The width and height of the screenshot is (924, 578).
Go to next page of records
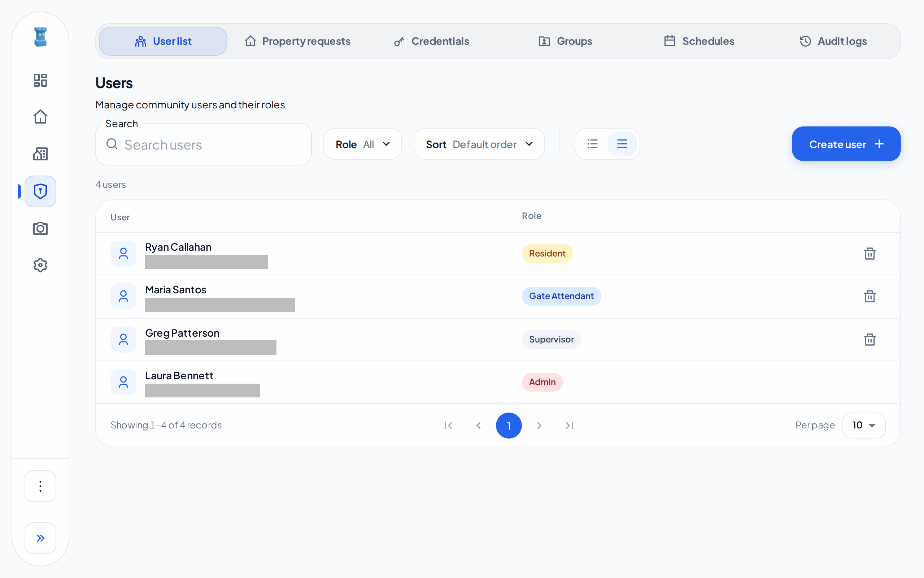(x=539, y=426)
